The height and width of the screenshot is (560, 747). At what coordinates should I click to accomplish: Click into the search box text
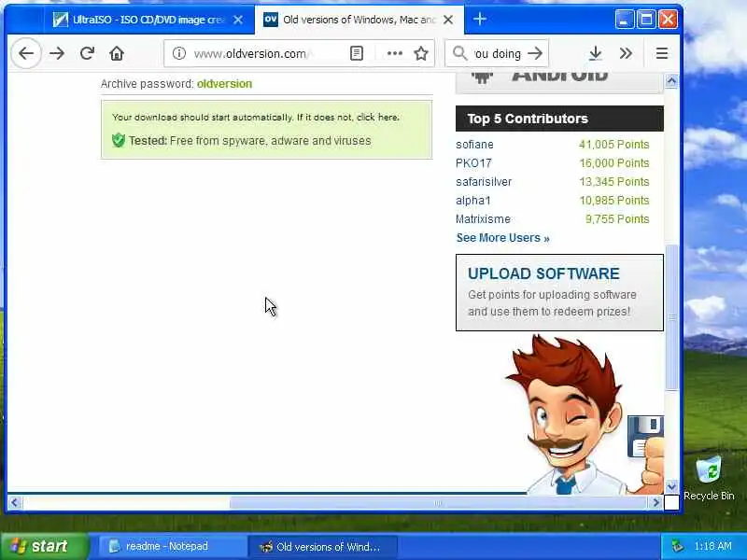point(498,54)
